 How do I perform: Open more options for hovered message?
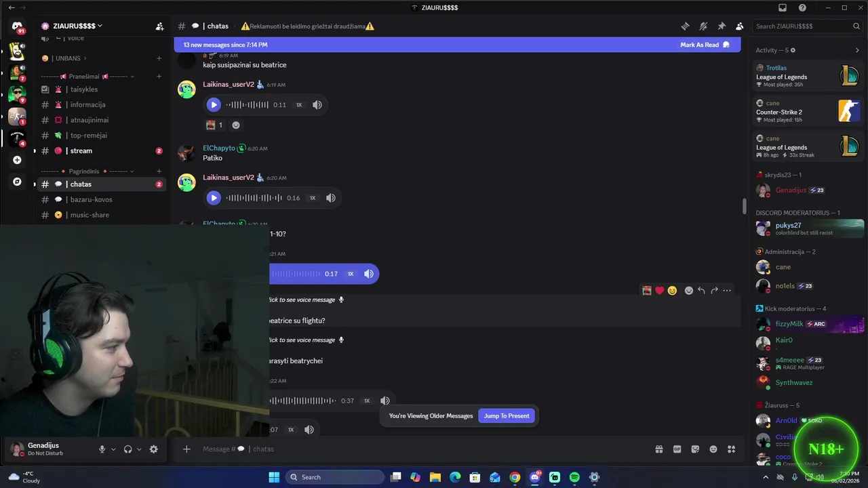point(727,291)
